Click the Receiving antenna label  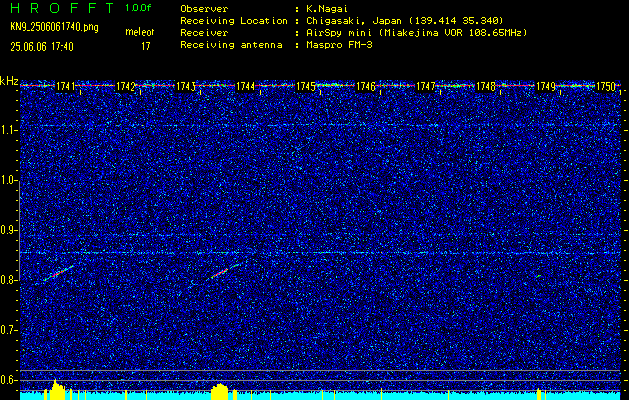[x=231, y=45]
